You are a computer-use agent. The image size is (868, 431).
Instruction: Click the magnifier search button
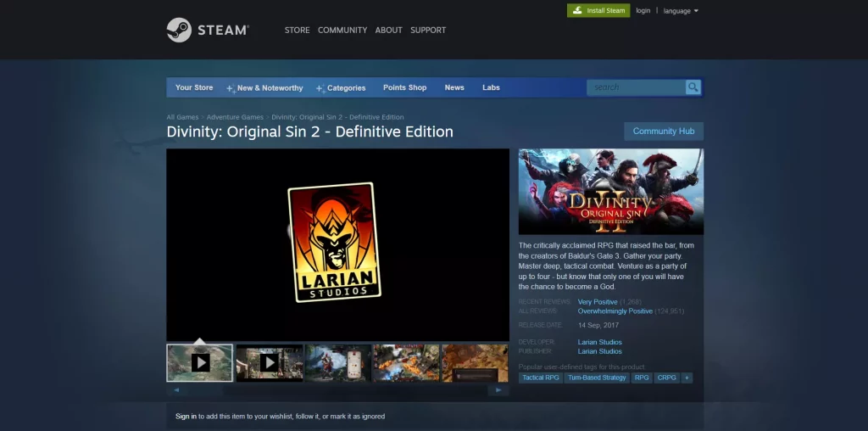693,87
